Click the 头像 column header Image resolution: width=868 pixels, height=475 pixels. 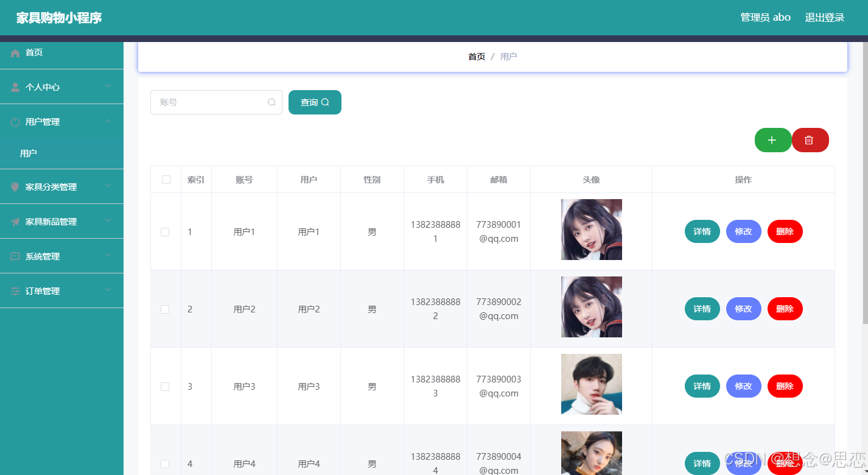(x=591, y=180)
